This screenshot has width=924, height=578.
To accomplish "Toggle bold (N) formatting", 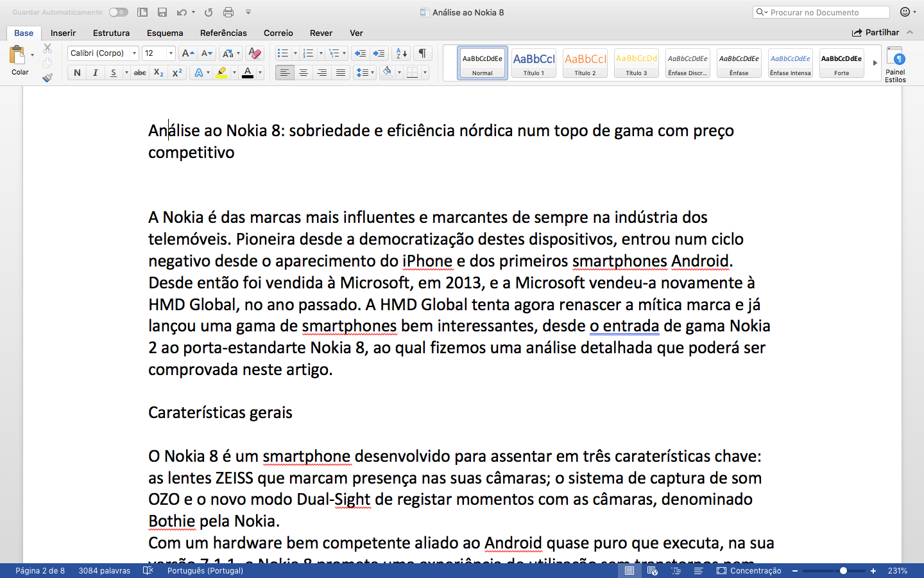I will pos(77,73).
